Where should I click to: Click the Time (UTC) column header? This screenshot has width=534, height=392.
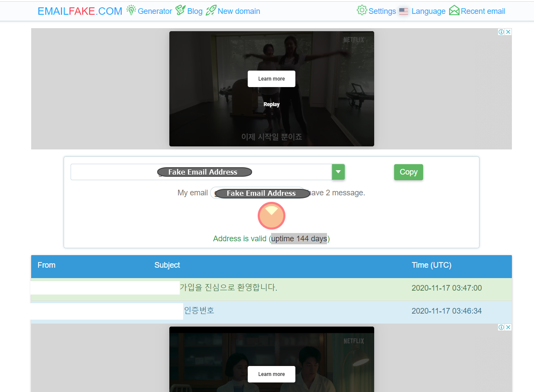431,265
